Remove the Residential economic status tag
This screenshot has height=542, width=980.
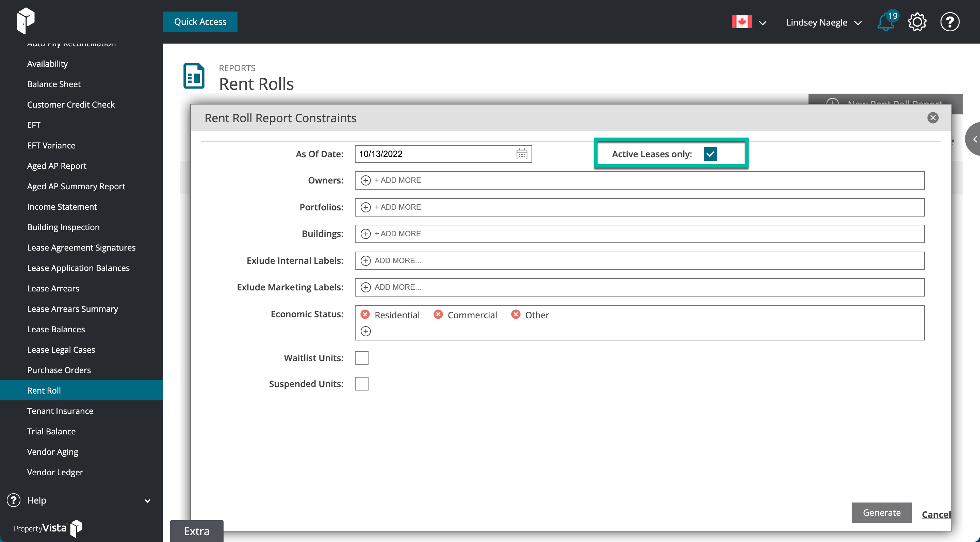coord(365,314)
